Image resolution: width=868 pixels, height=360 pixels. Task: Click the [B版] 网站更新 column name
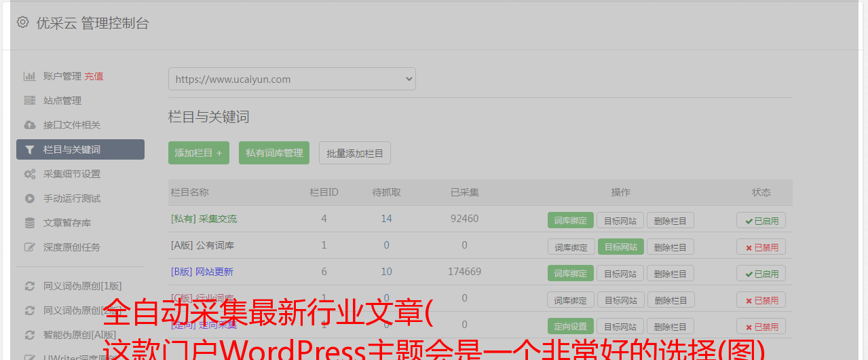[202, 272]
